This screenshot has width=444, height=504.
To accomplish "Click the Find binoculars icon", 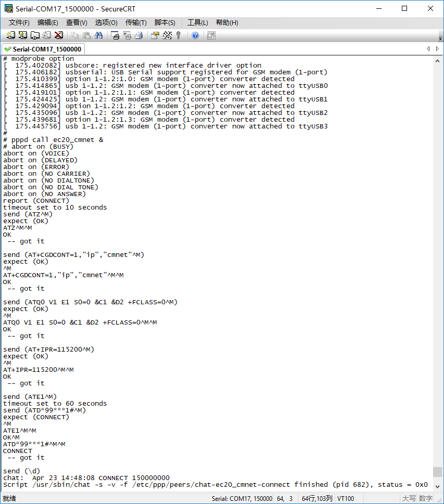I will [x=99, y=35].
